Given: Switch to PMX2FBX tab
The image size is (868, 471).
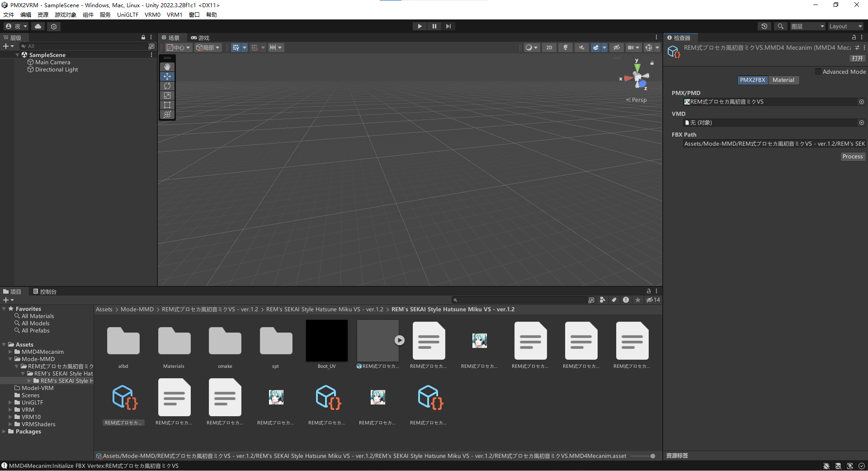Looking at the screenshot, I should (x=753, y=80).
